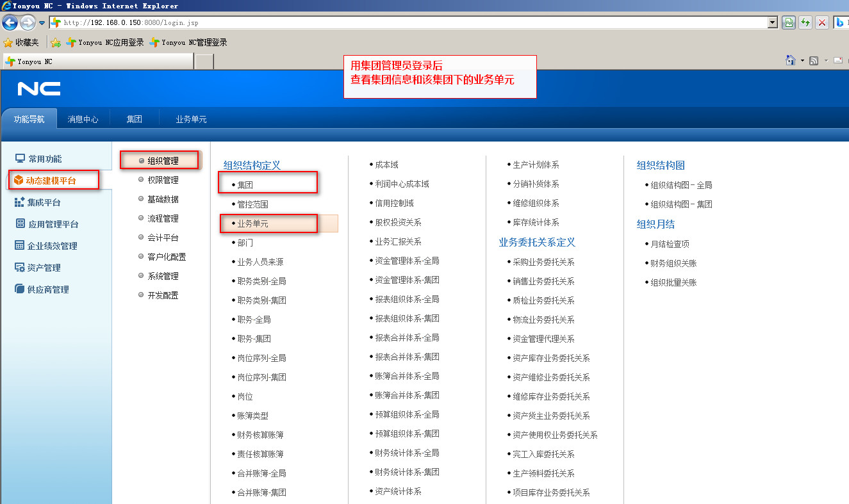This screenshot has width=849, height=504.
Task: Select the 动态建模平台 cube icon
Action: coord(19,181)
